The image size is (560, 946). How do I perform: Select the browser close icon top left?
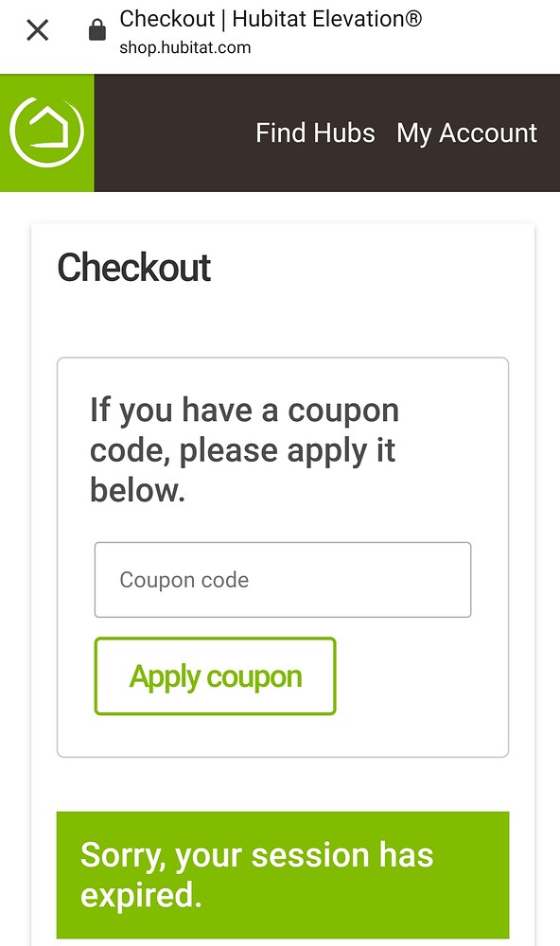point(36,30)
